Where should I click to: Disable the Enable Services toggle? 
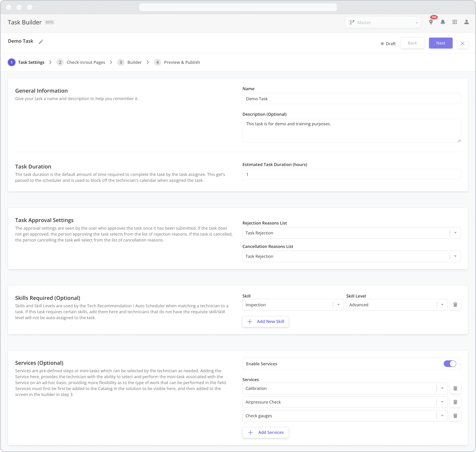point(450,364)
